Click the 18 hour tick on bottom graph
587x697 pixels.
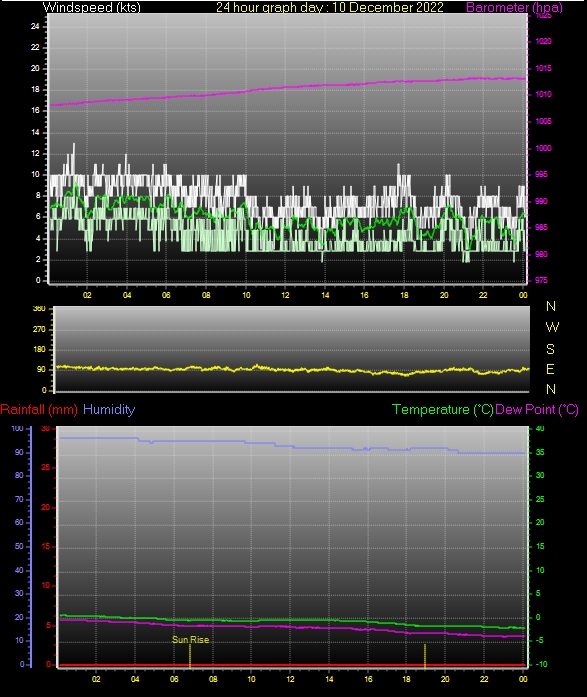coord(406,679)
